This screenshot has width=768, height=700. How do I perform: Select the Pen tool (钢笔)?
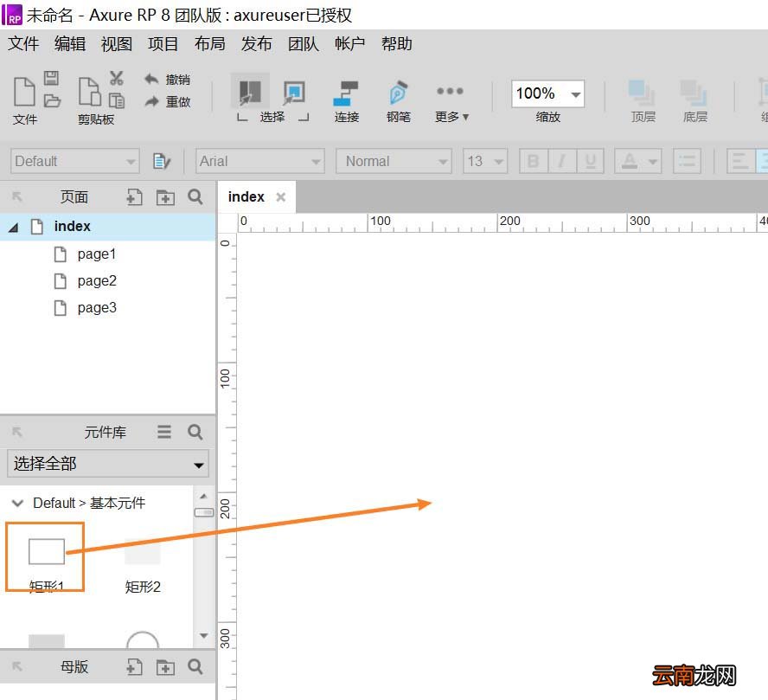click(x=398, y=101)
